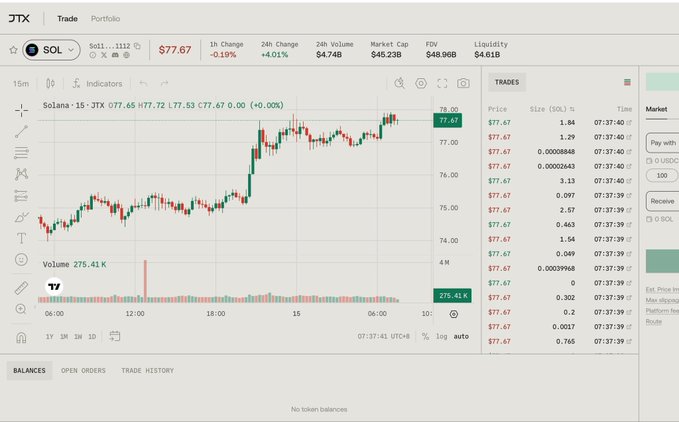Add SOL to favorites with star icon
The image size is (679, 422).
[13, 50]
